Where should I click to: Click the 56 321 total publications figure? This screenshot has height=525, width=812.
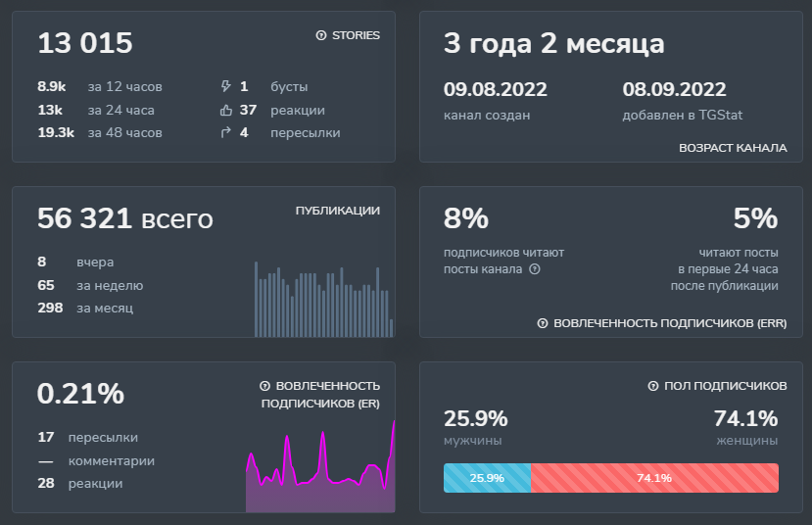pos(124,219)
